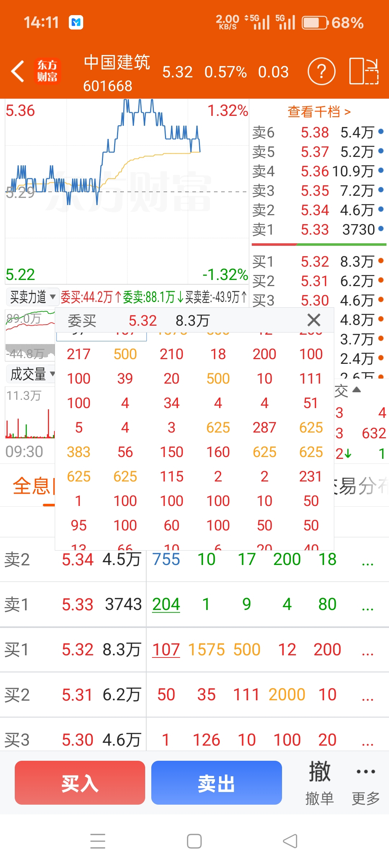Tap the battery 68% indicator
389x868 pixels.
[x=332, y=23]
